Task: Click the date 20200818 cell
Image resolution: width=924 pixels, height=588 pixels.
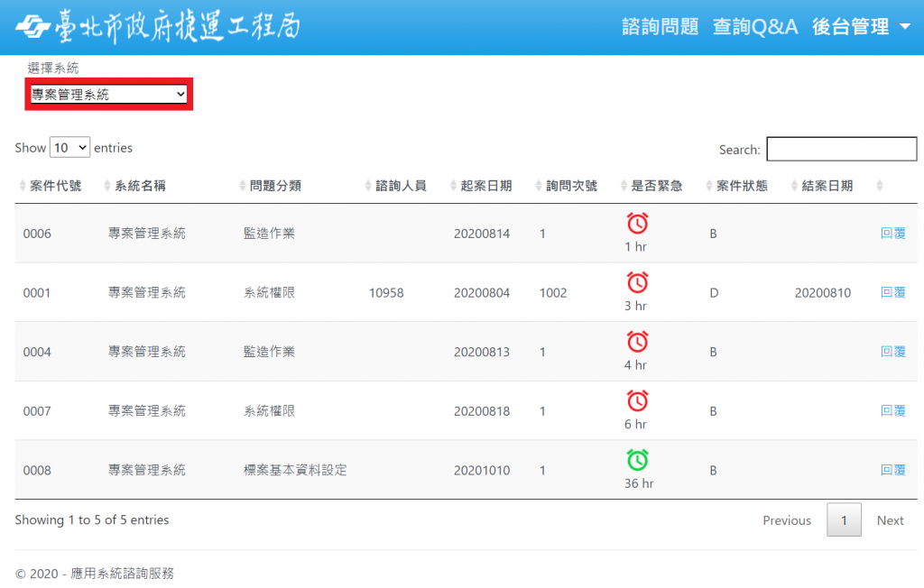Action: [x=482, y=411]
